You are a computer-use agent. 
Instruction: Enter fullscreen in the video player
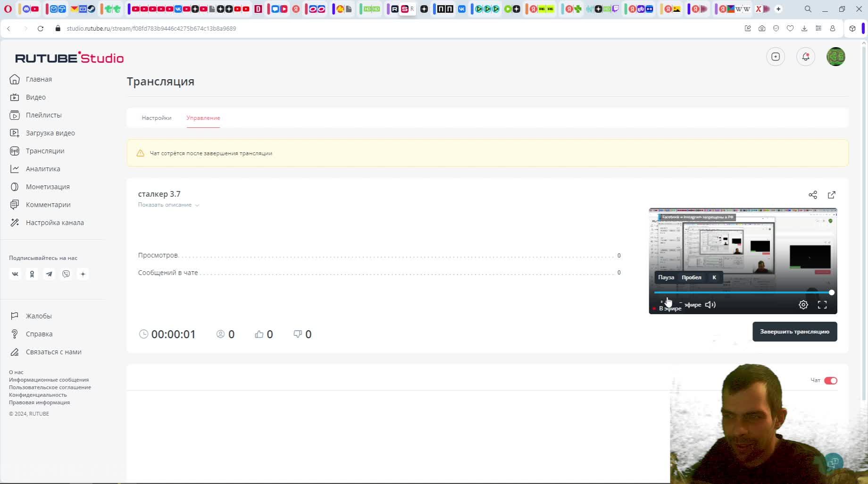tap(822, 305)
